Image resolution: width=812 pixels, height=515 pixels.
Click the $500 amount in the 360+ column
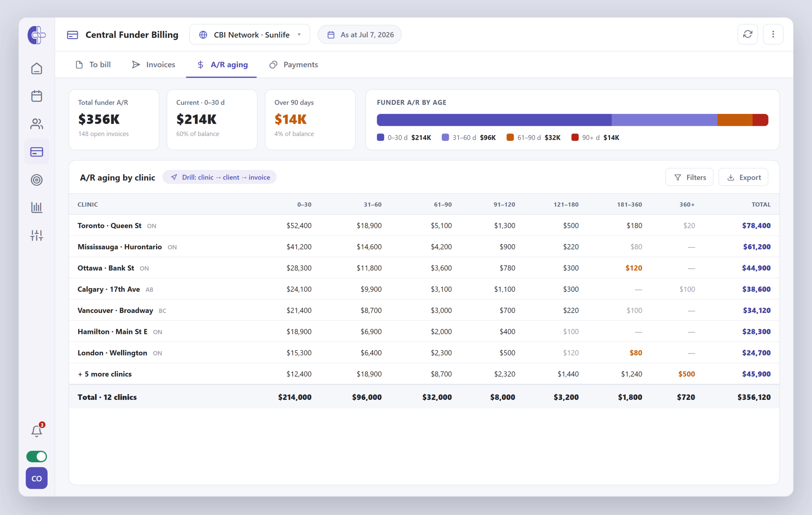[687, 374]
